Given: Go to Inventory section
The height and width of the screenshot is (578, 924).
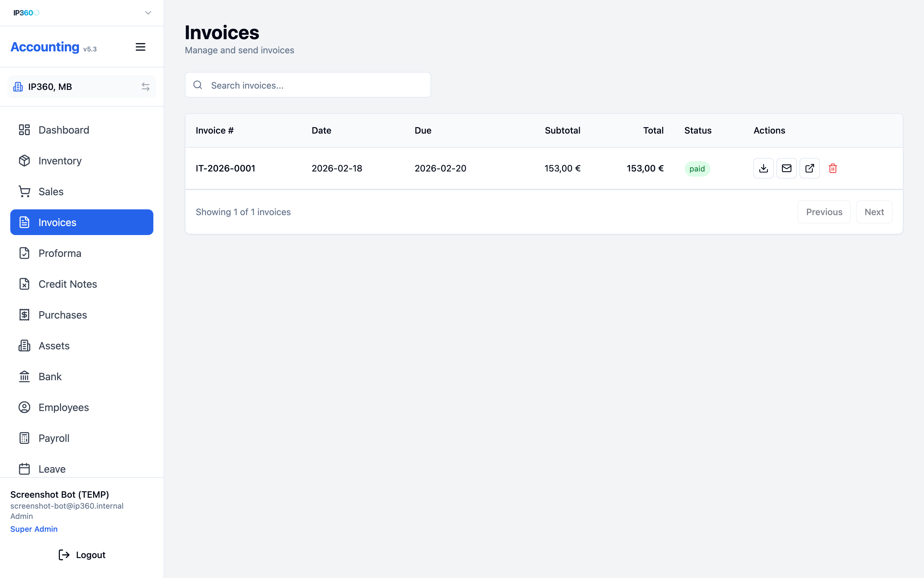Looking at the screenshot, I should coord(82,161).
